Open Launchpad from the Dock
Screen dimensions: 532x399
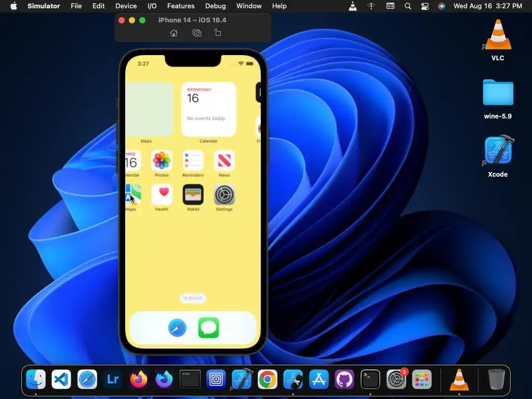tap(422, 379)
